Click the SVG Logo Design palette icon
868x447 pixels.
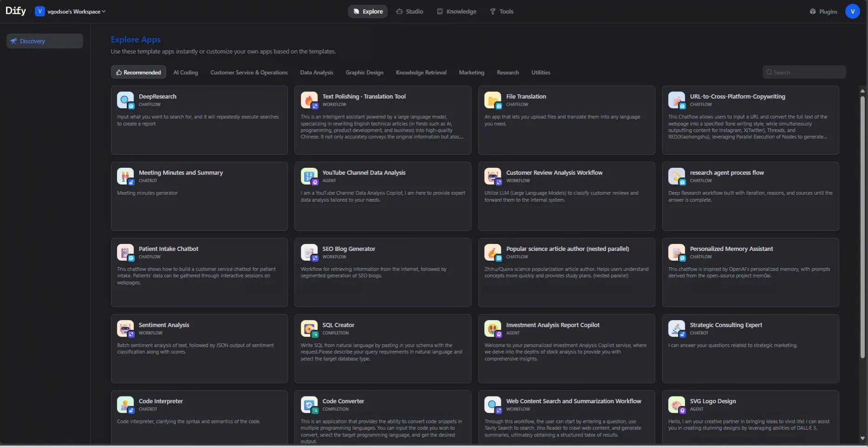(676, 405)
